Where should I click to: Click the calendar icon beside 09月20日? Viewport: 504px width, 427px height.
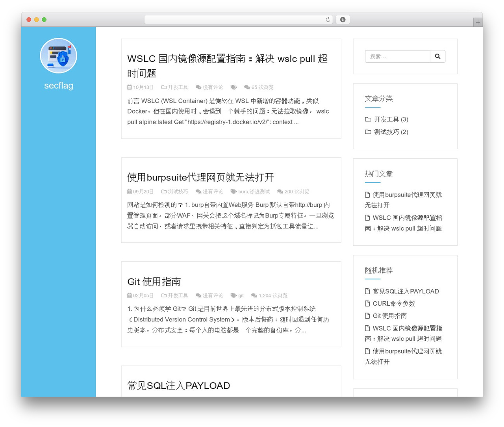(x=129, y=192)
